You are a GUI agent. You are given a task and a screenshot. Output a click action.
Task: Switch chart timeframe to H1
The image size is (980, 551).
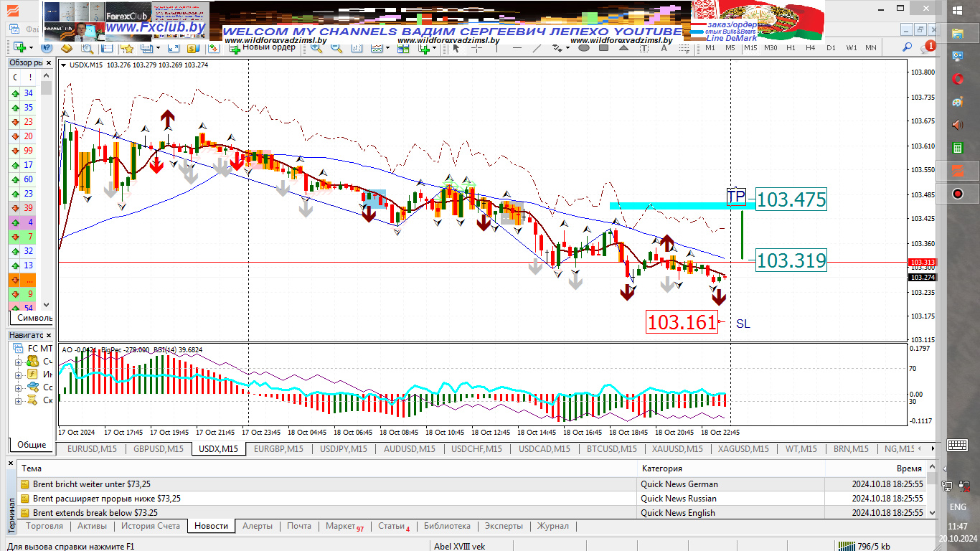pyautogui.click(x=791, y=48)
